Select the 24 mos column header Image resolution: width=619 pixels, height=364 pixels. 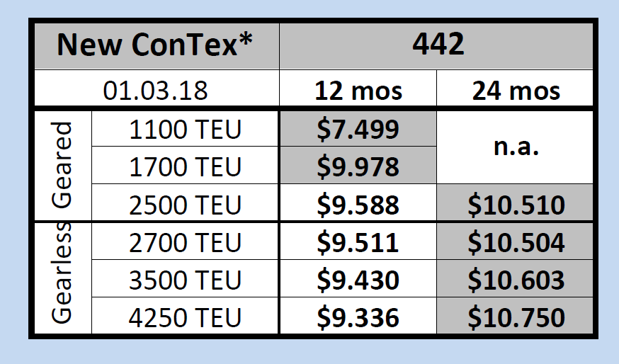(516, 91)
